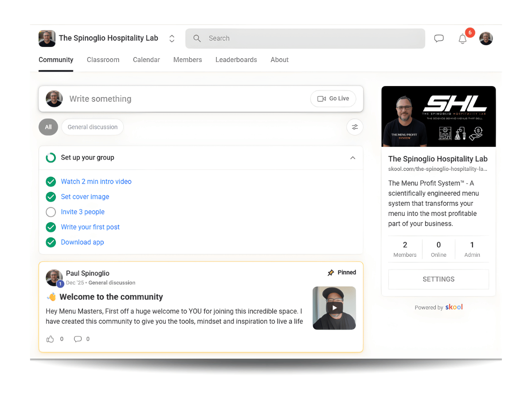
Task: Toggle the Download app checkmark
Action: click(51, 242)
